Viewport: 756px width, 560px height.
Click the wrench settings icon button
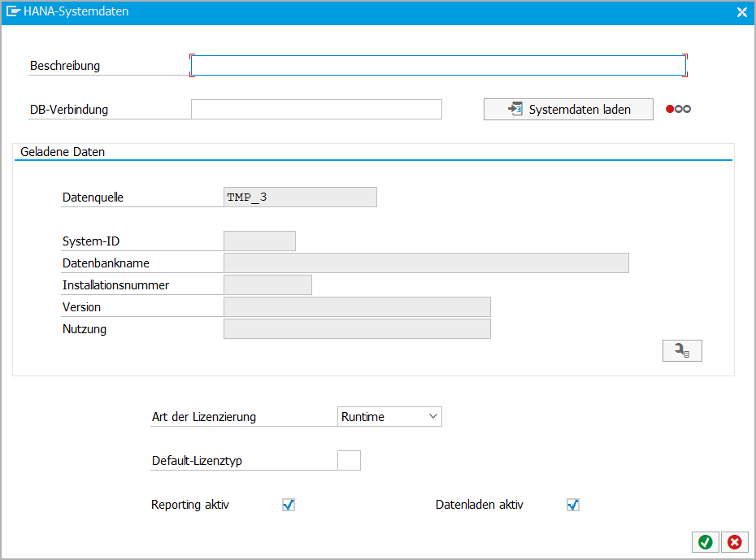(x=682, y=350)
